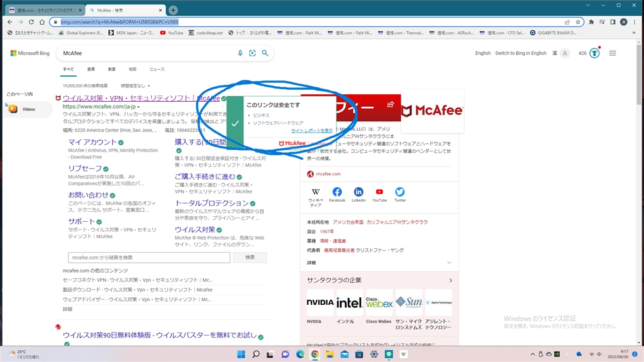The height and width of the screenshot is (362, 644).
Task: Share the McAfee knowledge card
Action: (390, 105)
